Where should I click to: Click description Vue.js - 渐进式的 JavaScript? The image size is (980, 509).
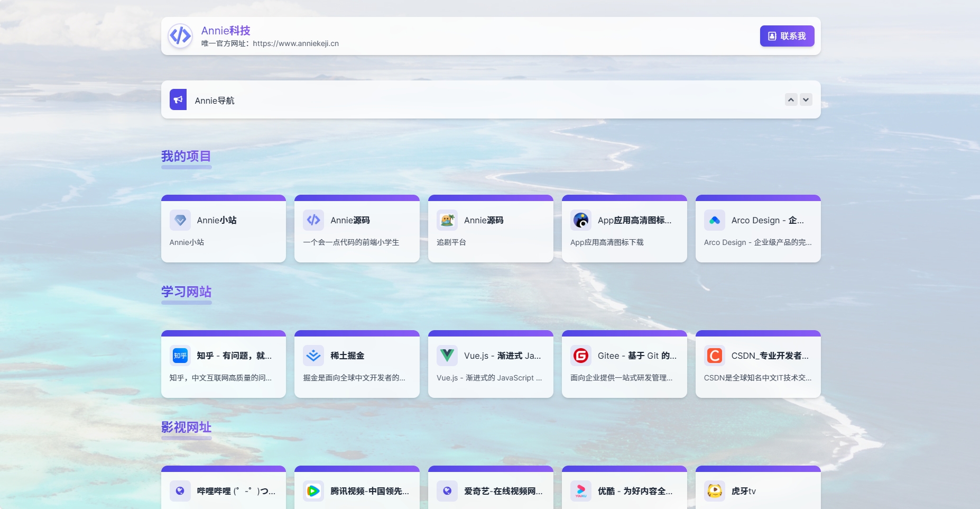click(489, 378)
